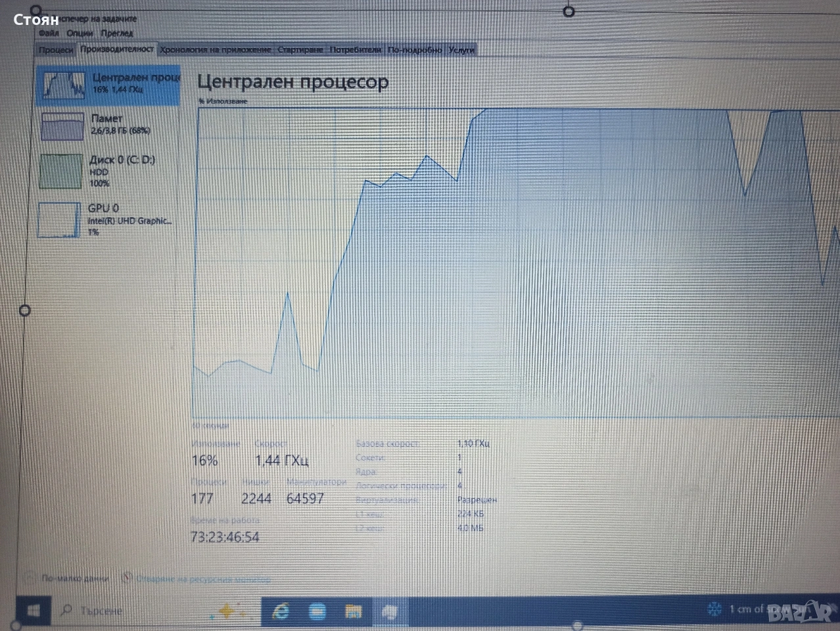Open the Файл menu
This screenshot has width=840, height=631.
[49, 33]
